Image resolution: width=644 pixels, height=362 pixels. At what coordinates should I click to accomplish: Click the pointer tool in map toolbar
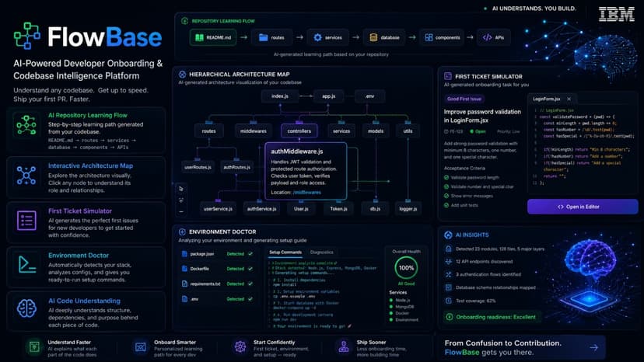tap(181, 189)
